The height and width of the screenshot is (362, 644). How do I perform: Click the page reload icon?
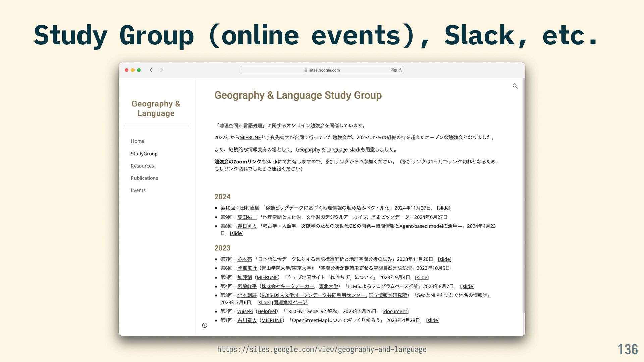[400, 70]
